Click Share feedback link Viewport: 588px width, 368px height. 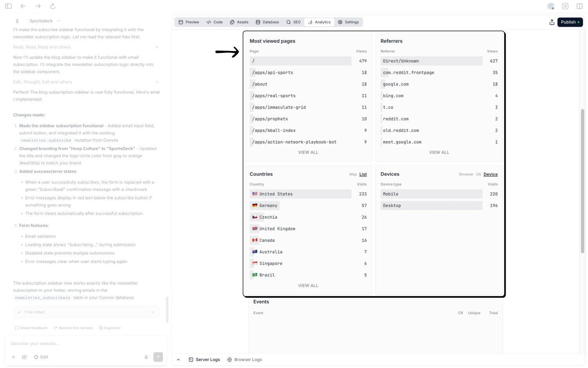[31, 328]
